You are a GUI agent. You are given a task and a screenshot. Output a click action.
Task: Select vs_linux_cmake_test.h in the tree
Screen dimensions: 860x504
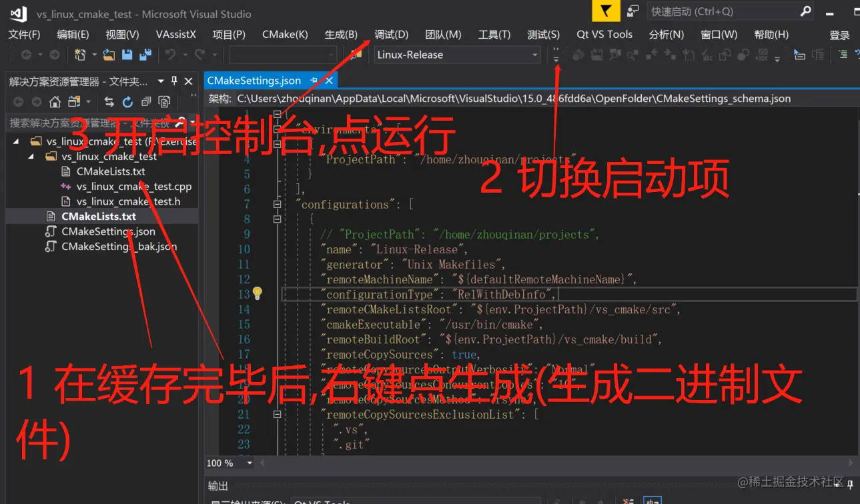click(x=128, y=201)
